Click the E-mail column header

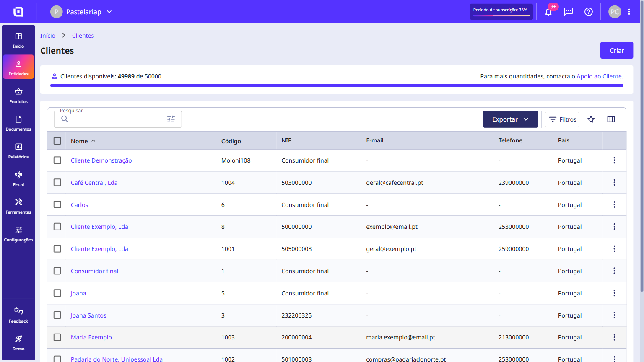375,140
